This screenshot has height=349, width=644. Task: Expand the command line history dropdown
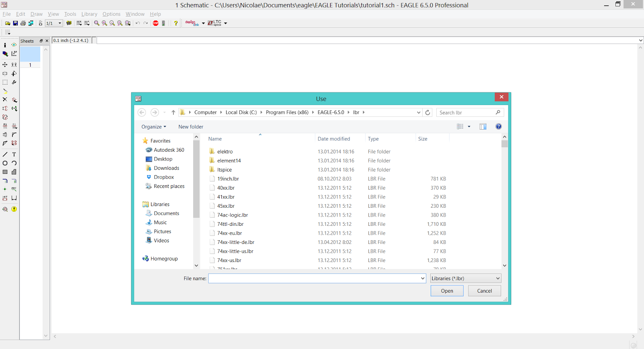tap(640, 40)
